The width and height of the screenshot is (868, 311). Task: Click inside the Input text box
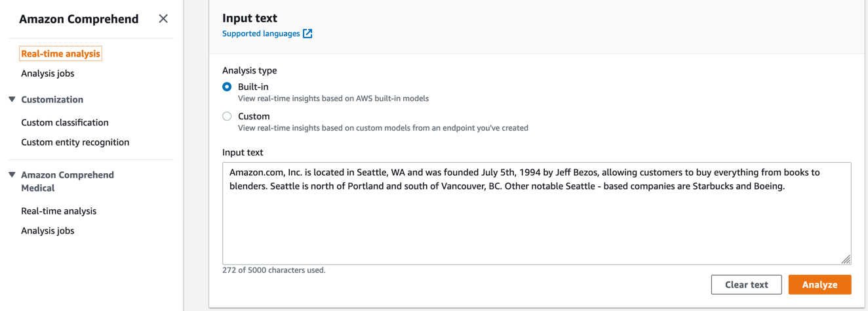pos(536,223)
